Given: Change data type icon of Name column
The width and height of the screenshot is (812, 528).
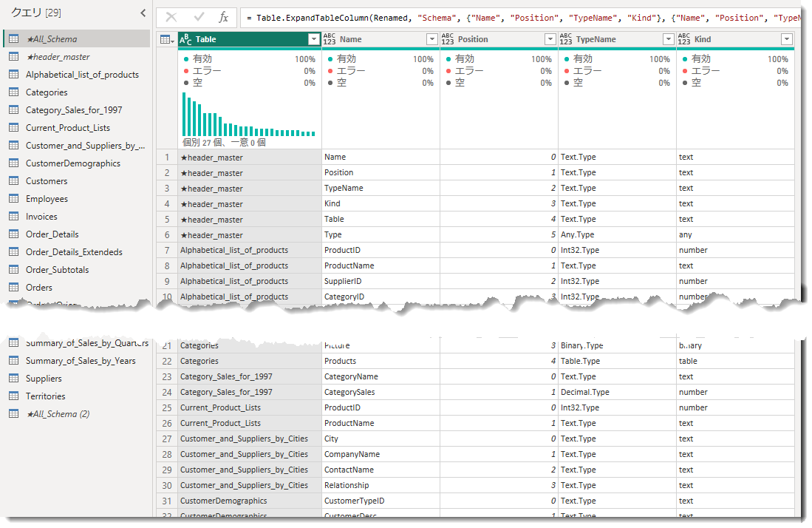Looking at the screenshot, I should [x=330, y=39].
